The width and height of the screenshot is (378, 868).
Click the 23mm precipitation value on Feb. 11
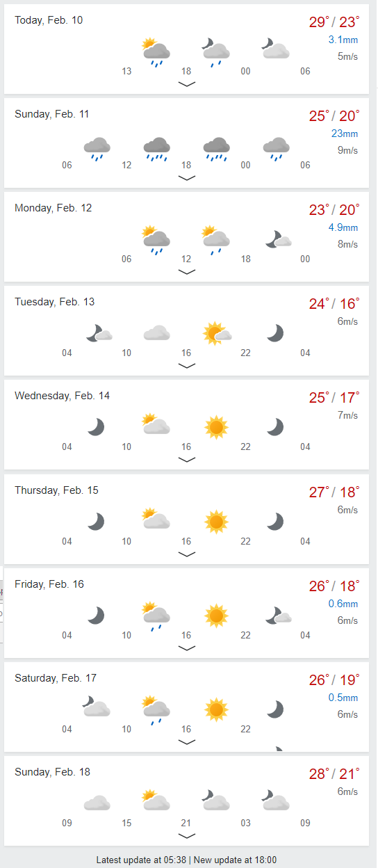(345, 134)
